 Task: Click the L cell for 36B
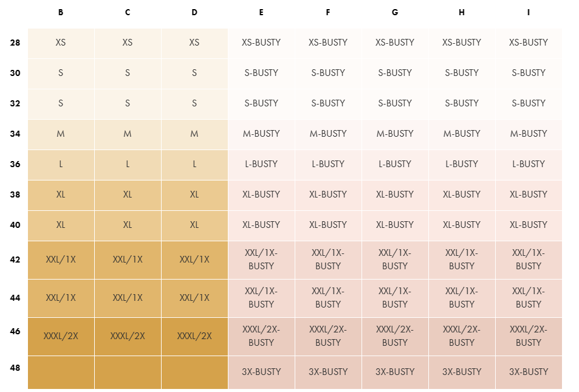61,164
